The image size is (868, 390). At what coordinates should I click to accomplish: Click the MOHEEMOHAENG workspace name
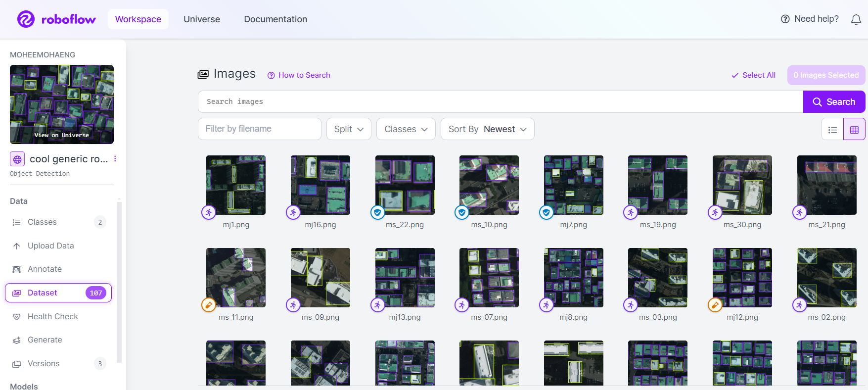(43, 55)
